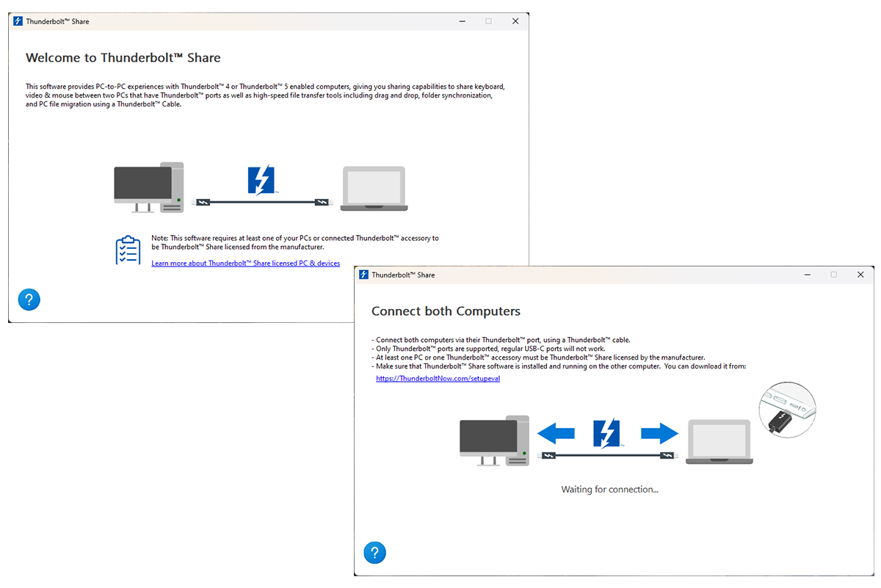881x588 pixels.
Task: Close the Welcome to Thunderbolt Share window
Action: click(x=515, y=21)
